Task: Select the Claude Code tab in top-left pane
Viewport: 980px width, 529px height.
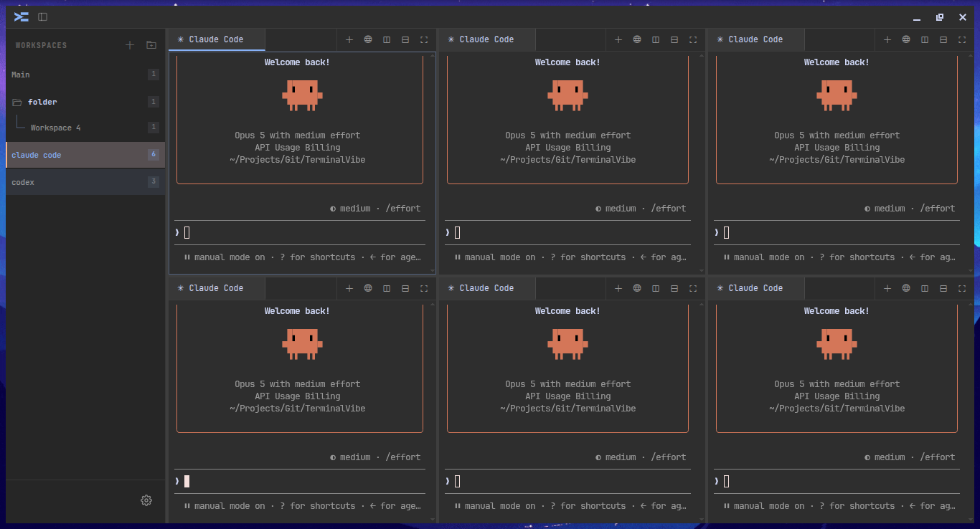Action: pyautogui.click(x=217, y=39)
